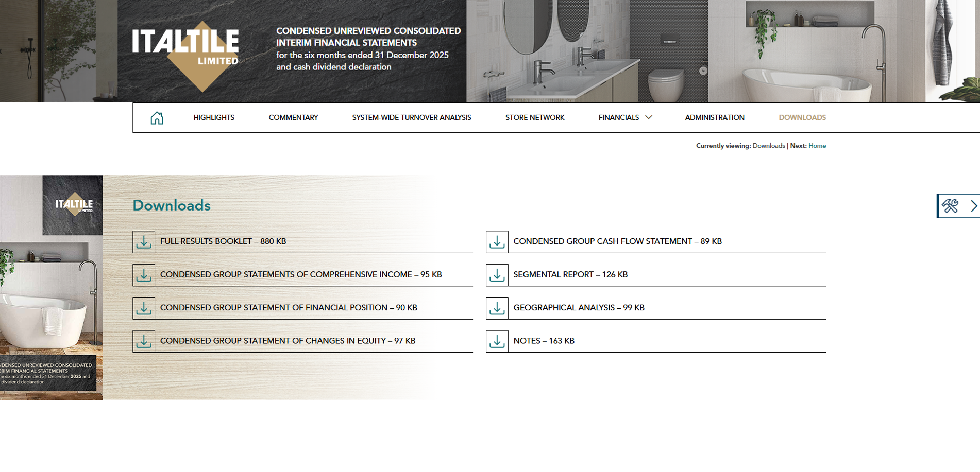
Task: Click the Italtile Limited header logo
Action: 185,56
